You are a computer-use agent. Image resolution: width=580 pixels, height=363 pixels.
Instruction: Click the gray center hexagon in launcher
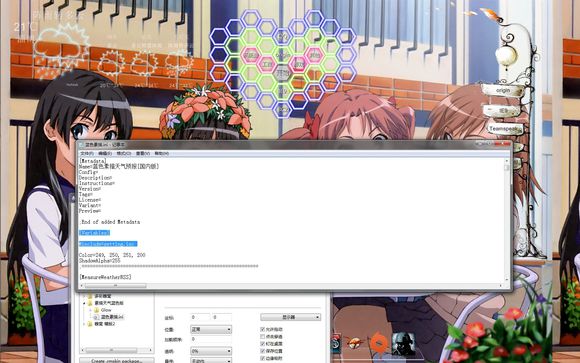click(283, 73)
